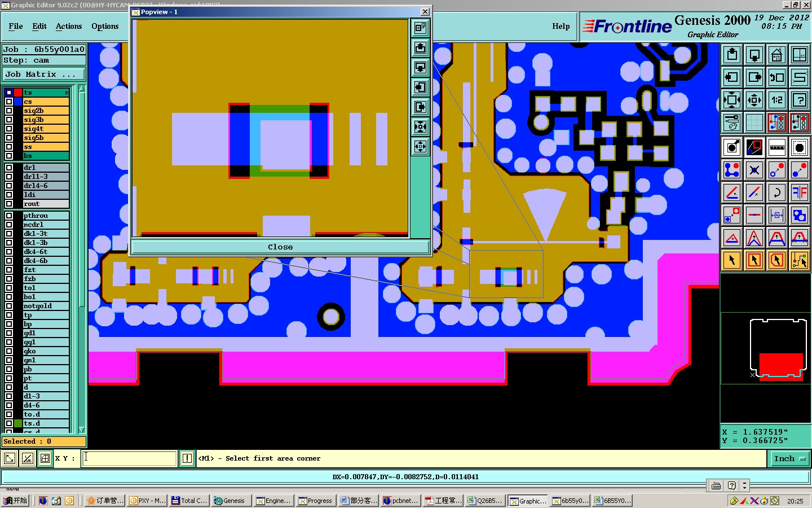812x508 pixels.
Task: Enable display checkbox for layer rout
Action: 9,204
